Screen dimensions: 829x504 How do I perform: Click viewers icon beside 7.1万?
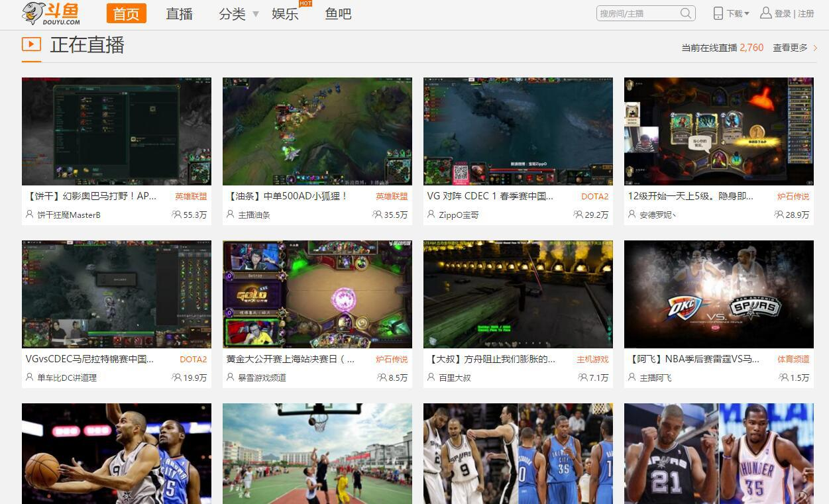pyautogui.click(x=583, y=378)
